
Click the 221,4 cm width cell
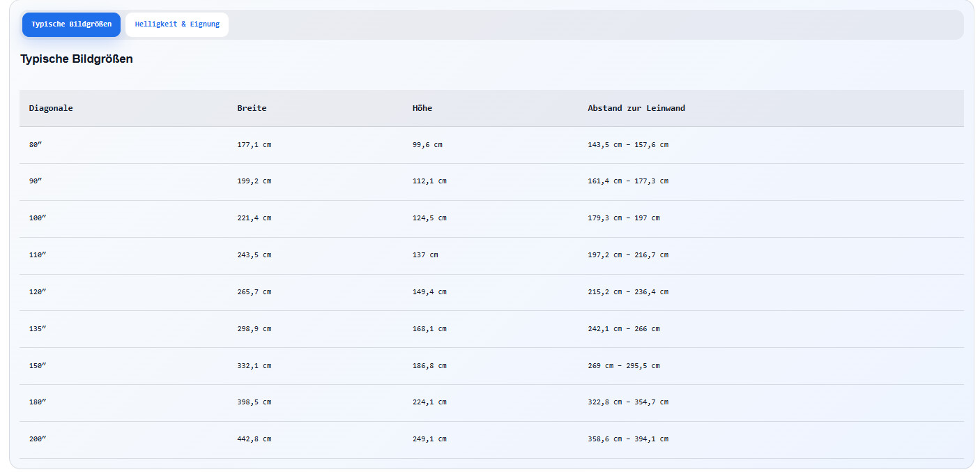[254, 218]
